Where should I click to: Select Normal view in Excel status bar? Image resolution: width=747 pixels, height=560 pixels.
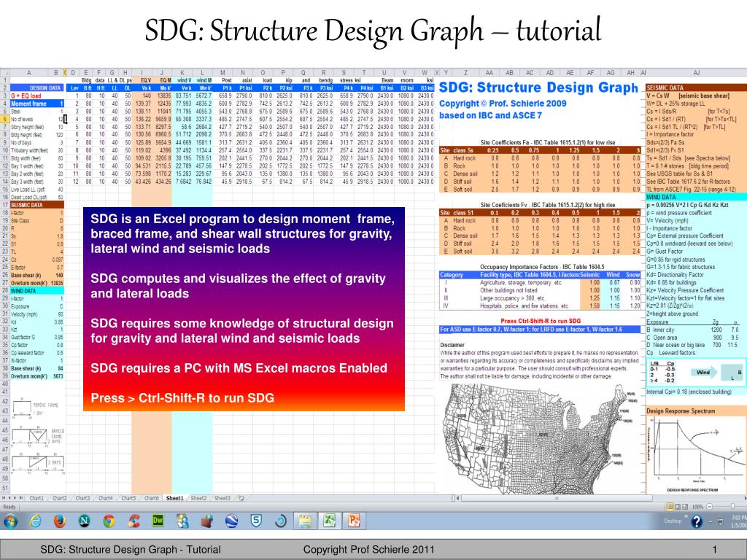(x=670, y=507)
